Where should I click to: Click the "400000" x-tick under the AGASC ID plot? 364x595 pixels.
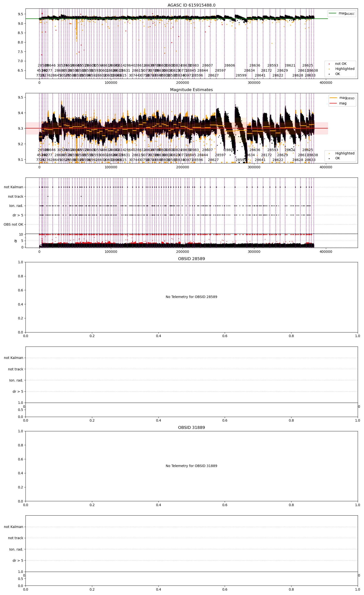tap(326, 83)
